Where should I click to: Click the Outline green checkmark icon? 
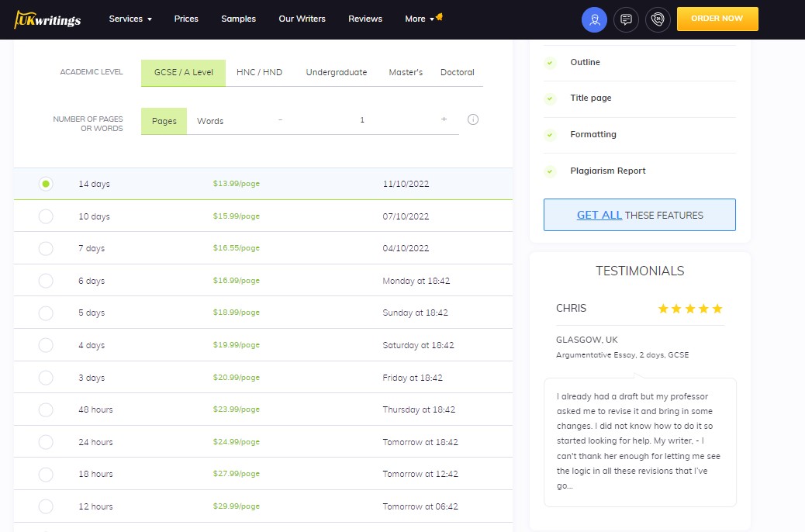click(550, 63)
